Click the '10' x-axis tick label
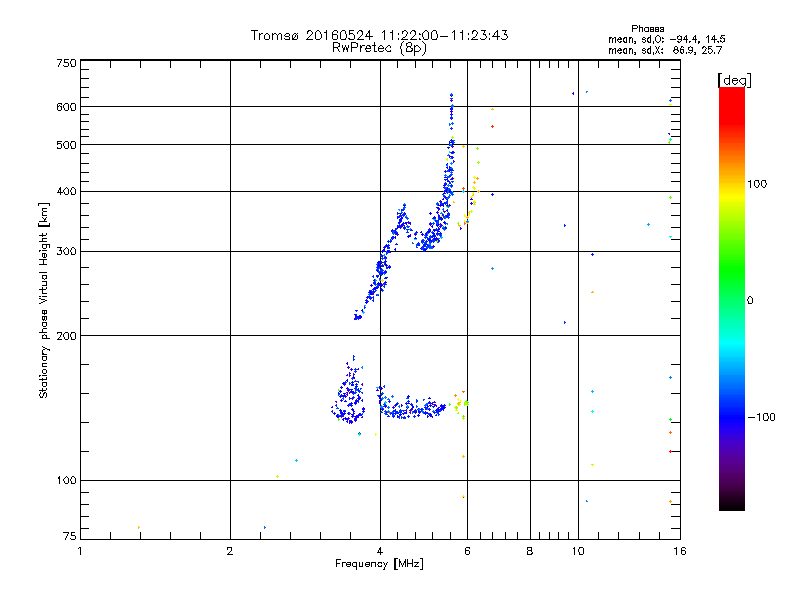800x600 pixels. (578, 551)
